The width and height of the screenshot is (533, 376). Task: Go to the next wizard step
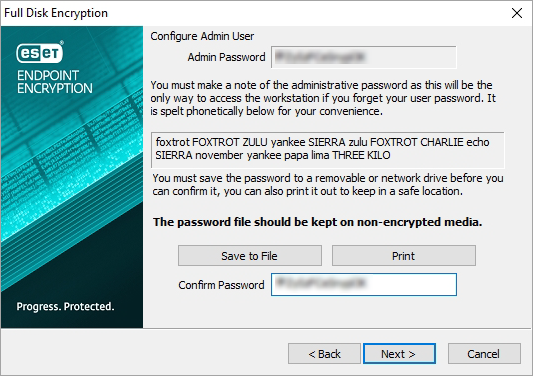[399, 354]
